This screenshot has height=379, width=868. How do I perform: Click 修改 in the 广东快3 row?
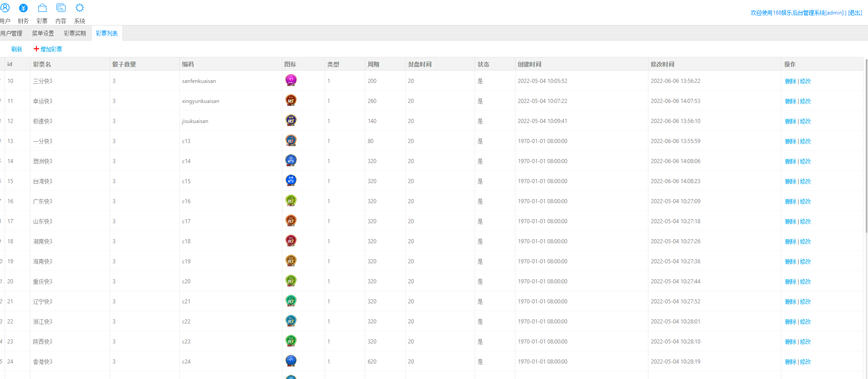806,201
